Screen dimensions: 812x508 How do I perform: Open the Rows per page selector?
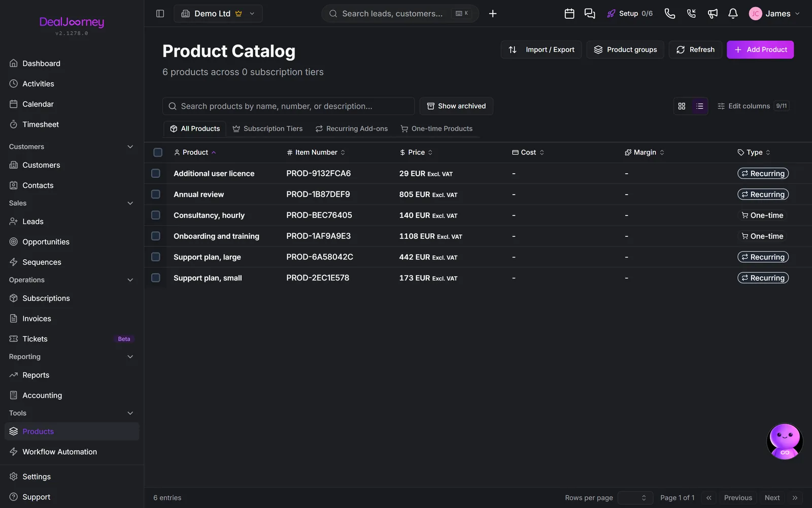pos(634,498)
